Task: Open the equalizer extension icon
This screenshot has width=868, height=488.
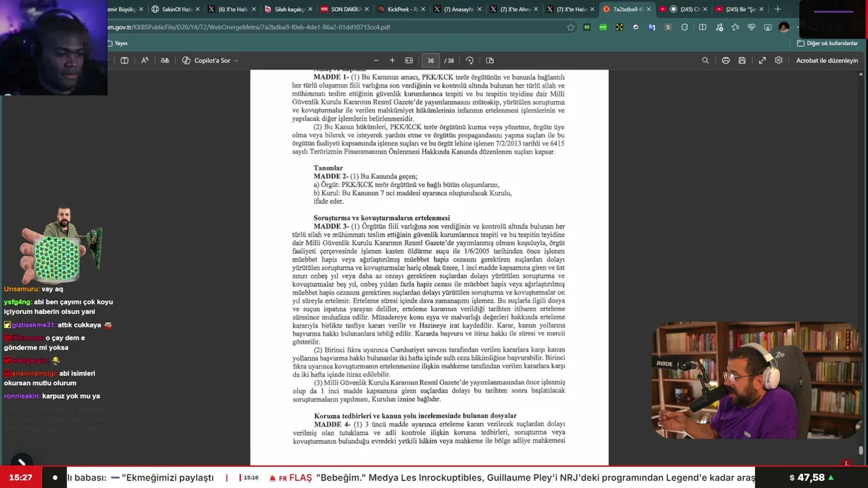Action: [x=587, y=27]
